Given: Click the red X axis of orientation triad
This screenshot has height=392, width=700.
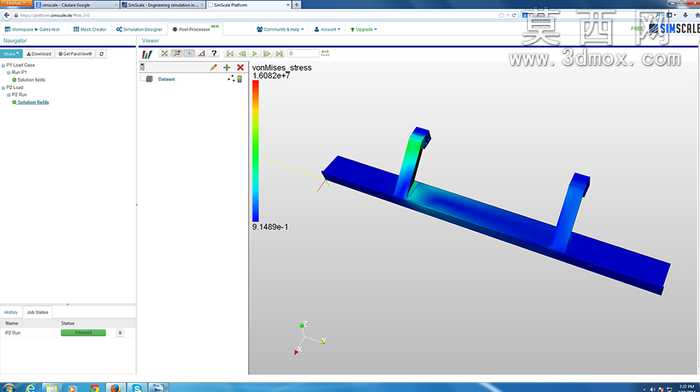Looking at the screenshot, I should tap(296, 352).
